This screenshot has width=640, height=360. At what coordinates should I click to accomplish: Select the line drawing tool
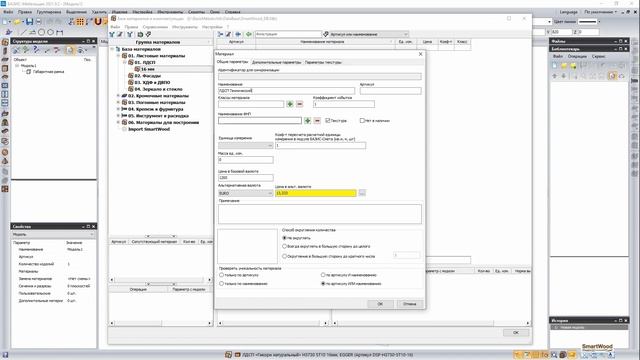point(23,32)
